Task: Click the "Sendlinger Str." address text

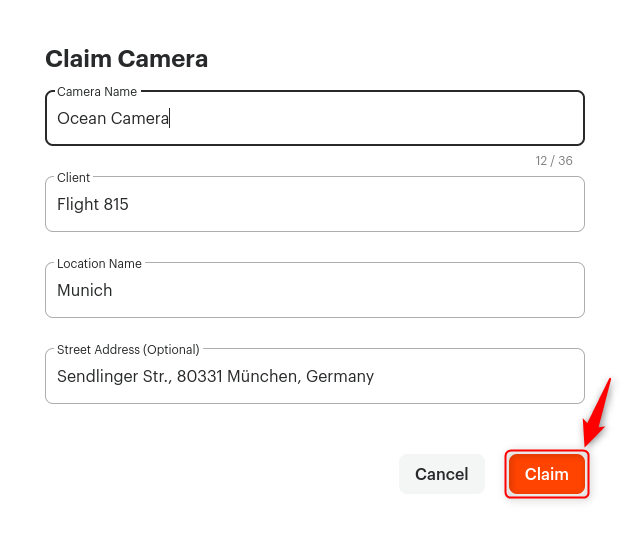Action: (x=114, y=377)
